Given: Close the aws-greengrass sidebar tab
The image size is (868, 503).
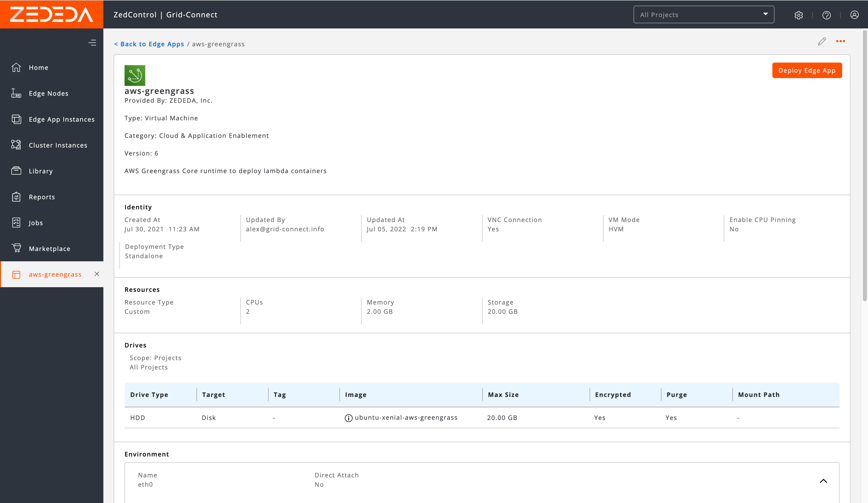Looking at the screenshot, I should point(97,274).
